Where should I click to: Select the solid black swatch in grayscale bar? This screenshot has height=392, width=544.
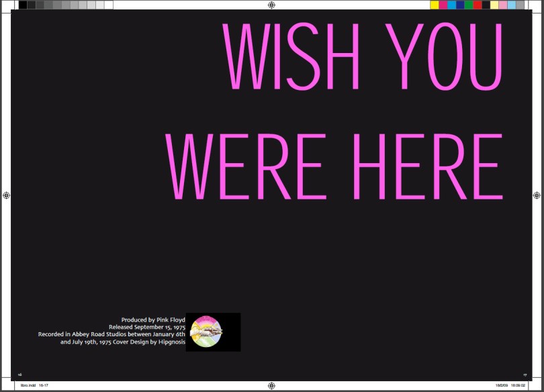23,5
